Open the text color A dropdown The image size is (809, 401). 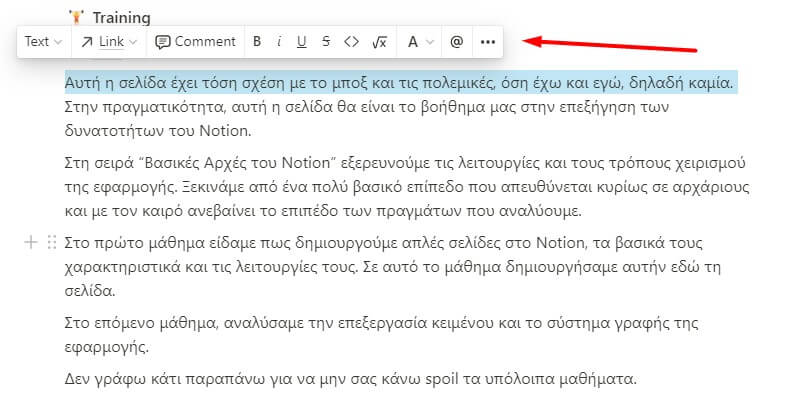tap(420, 42)
